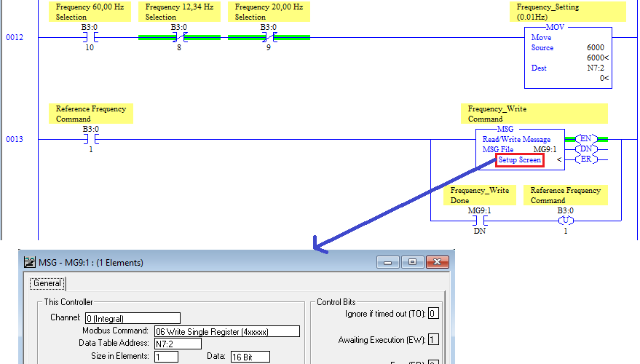Click the Frequency 60,00 Hz Selection comment
The image size is (640, 364).
(x=90, y=12)
